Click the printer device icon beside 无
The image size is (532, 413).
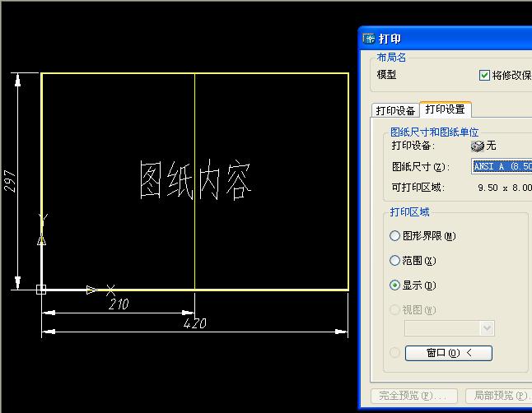coord(478,146)
